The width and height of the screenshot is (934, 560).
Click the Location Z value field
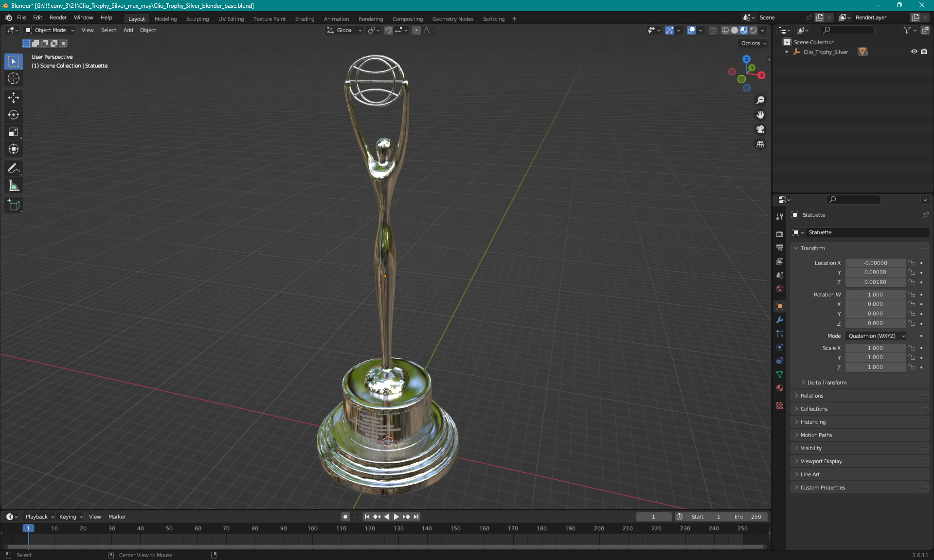(x=875, y=282)
